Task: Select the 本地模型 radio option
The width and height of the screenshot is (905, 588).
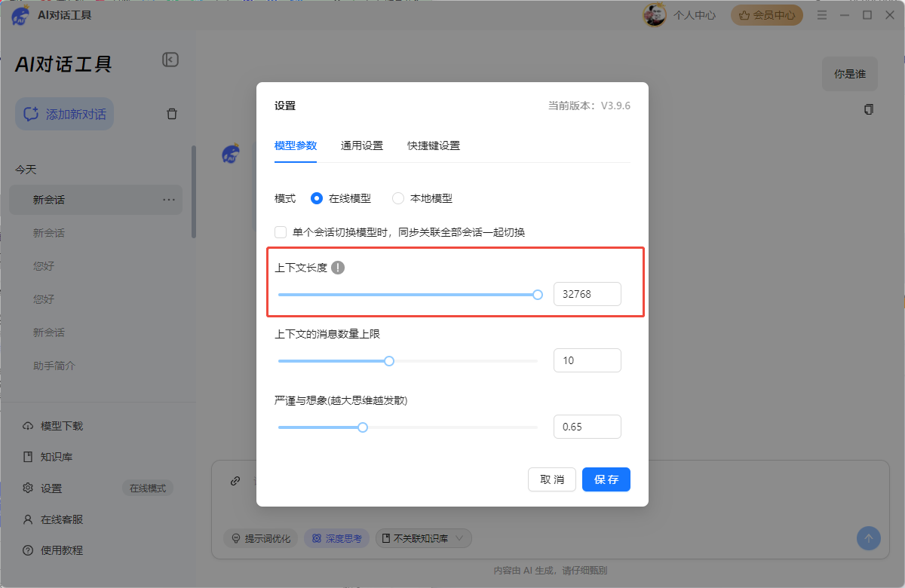Action: point(397,198)
